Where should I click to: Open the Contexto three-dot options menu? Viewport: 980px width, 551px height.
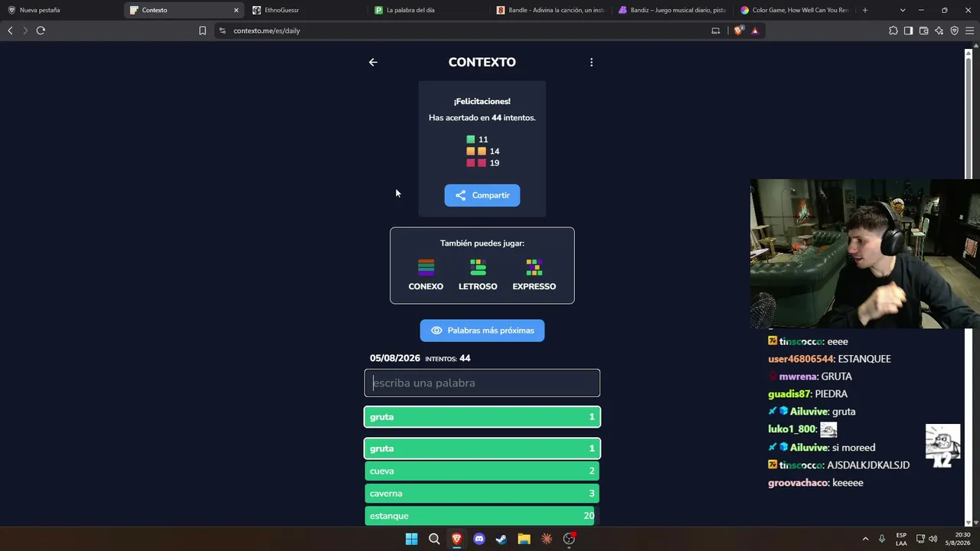tap(591, 62)
